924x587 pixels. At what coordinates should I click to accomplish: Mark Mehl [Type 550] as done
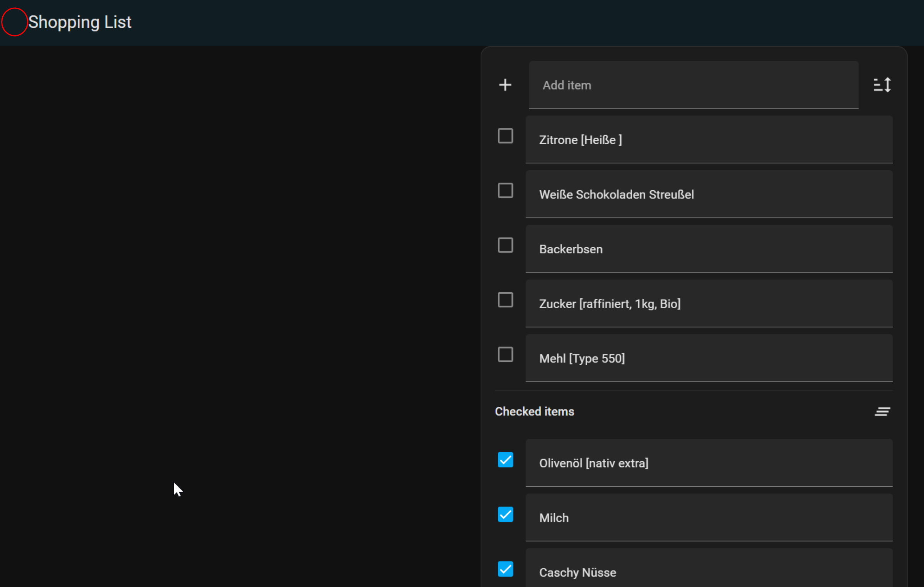click(505, 354)
